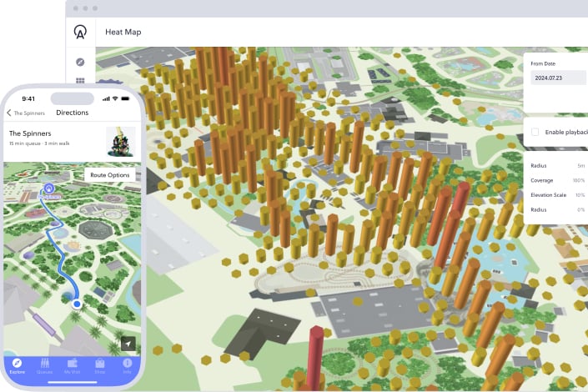Open the grid dashboard icon in sidebar
Viewport: 588px width, 392px height.
point(81,81)
